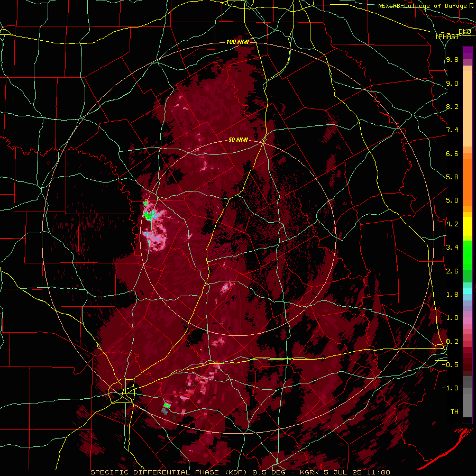The height and width of the screenshot is (476, 476).
Task: Click the -0.5 value on the color scale
Action: coord(450,365)
